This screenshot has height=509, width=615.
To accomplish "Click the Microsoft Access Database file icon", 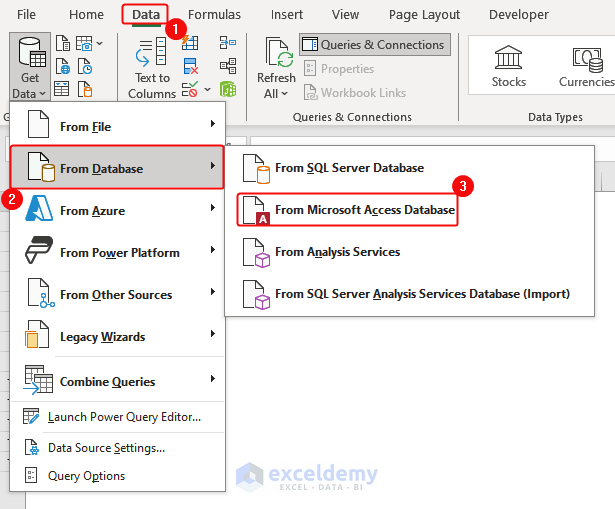I will (256, 210).
